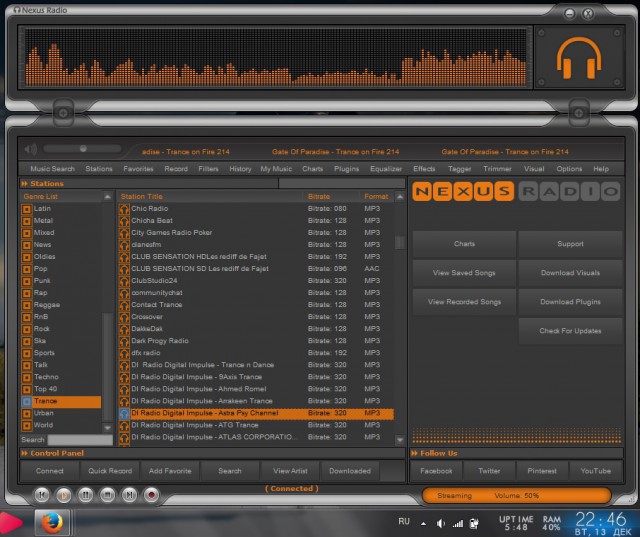The width and height of the screenshot is (640, 537).
Task: Click the genre icon beside Trance
Action: pos(27,402)
